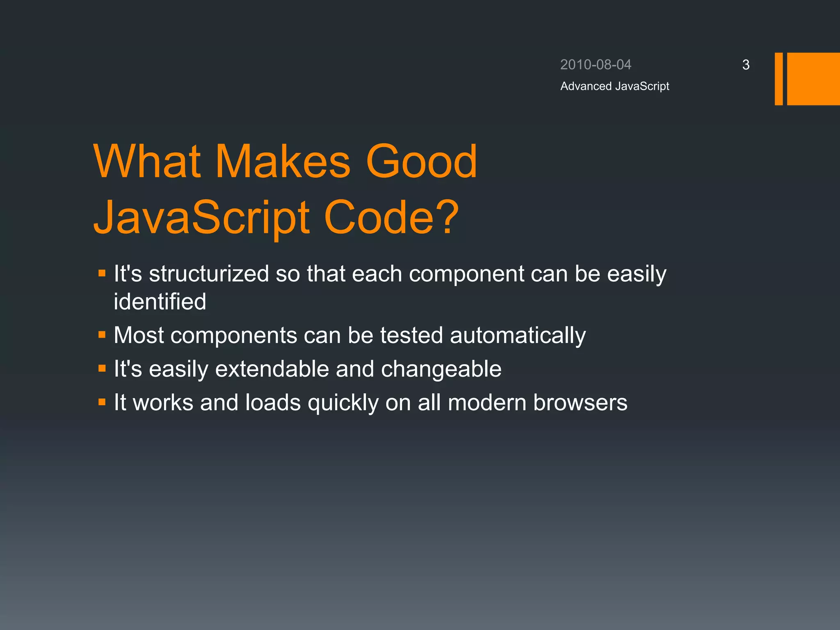The height and width of the screenshot is (630, 840).
Task: Click the word "automatically" in second bullet
Action: [x=518, y=336]
